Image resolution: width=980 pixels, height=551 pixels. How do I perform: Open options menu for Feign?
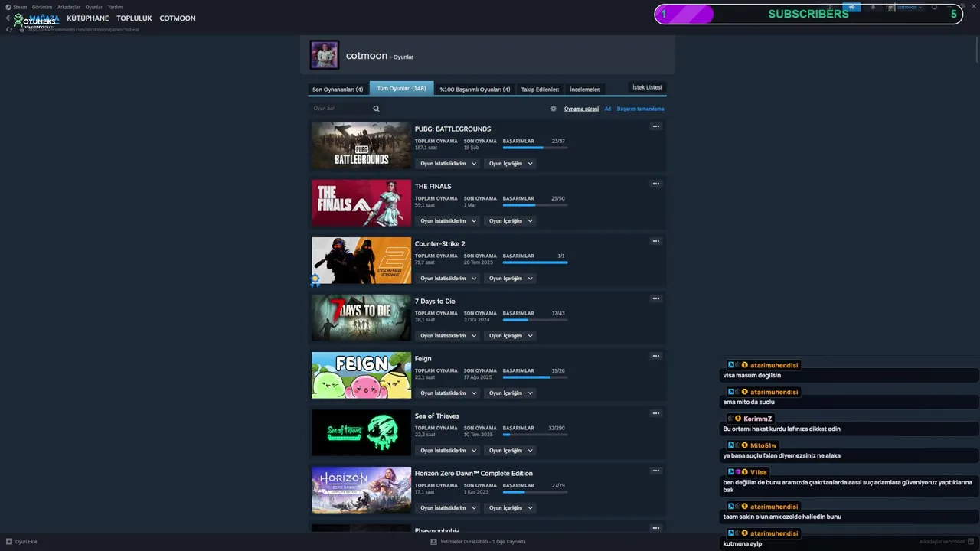point(655,356)
